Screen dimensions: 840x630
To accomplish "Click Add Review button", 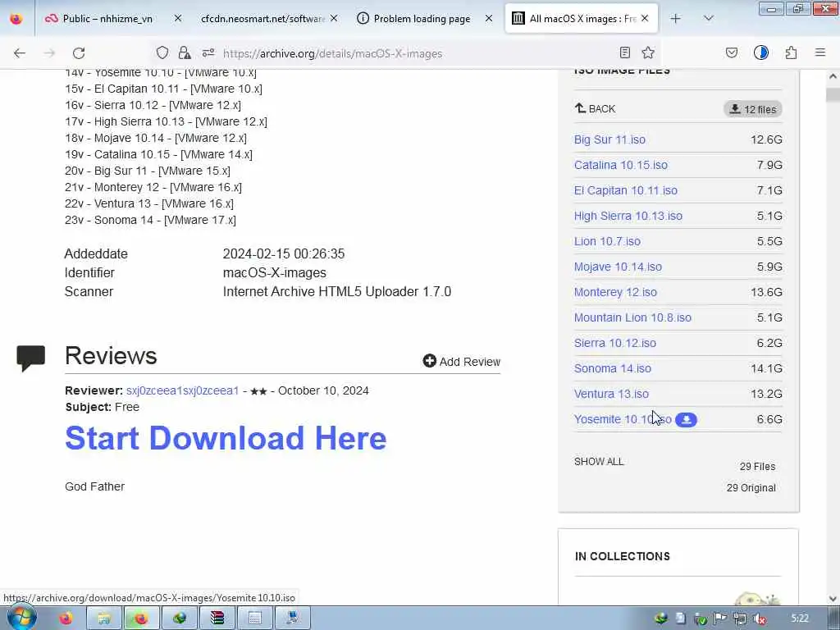I will point(461,362).
